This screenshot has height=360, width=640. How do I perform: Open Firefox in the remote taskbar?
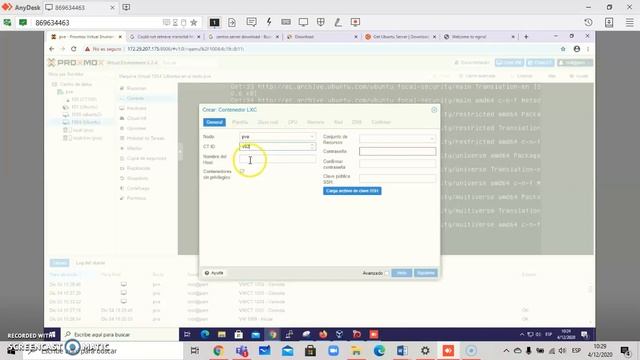[323, 334]
